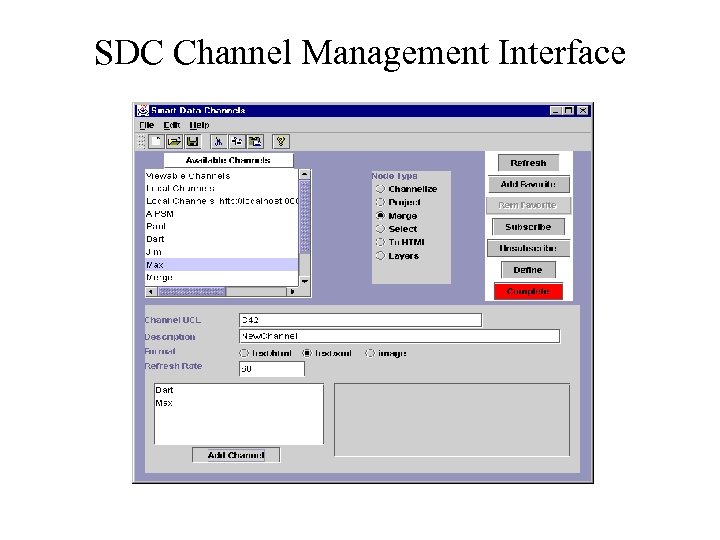Select Paul in Available Channels

coord(222,226)
